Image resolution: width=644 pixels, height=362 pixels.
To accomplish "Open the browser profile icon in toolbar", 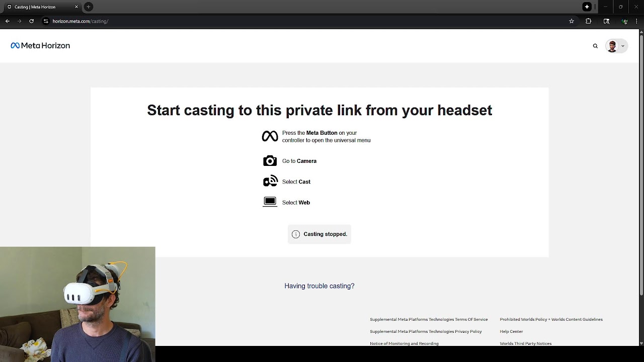I will [624, 21].
